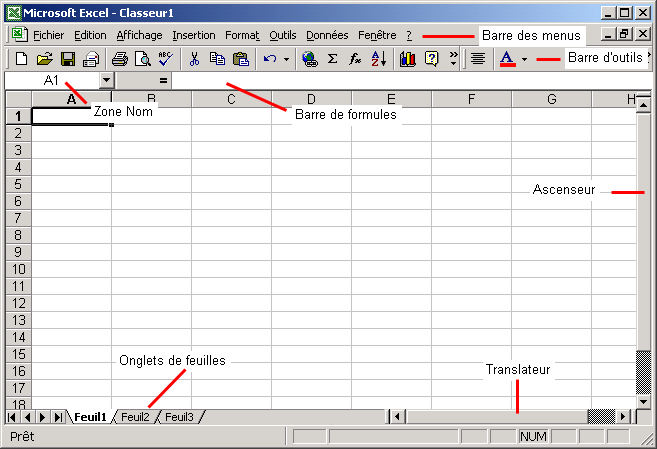
Task: Run the ABC spelling check icon
Action: [x=166, y=59]
